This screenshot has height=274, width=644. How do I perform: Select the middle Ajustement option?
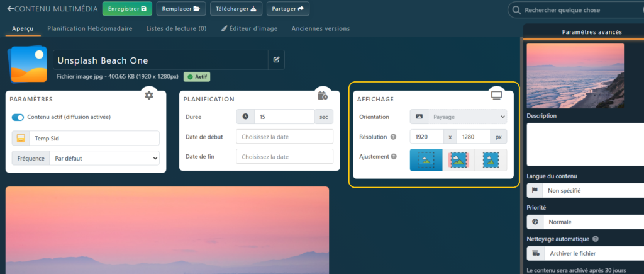click(458, 160)
